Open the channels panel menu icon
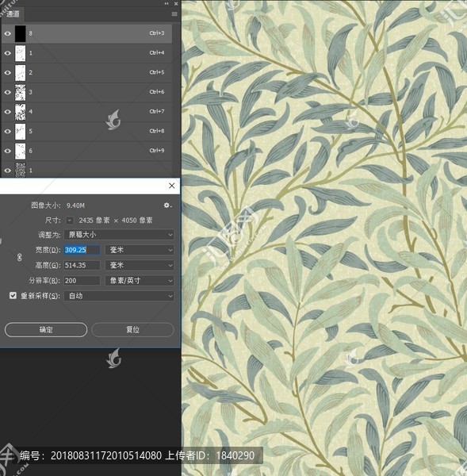Screen dimensions: 467x476 174,14
